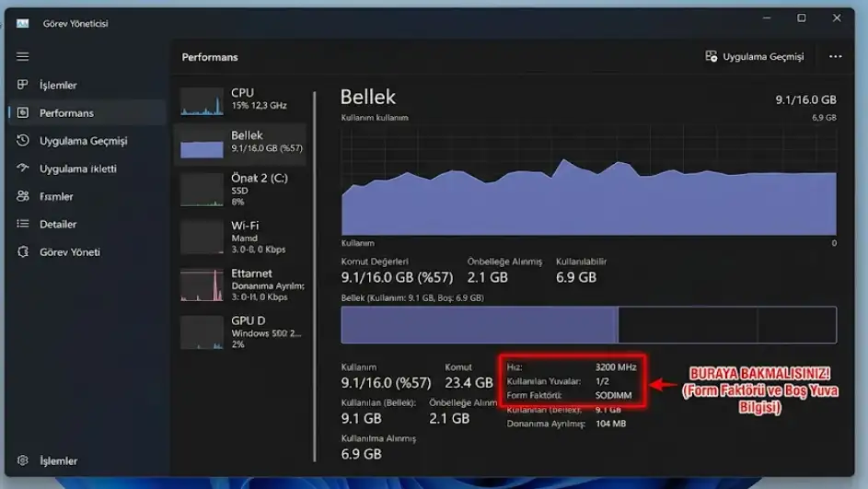Switch to the Performans tab
Screen dimensions: 868x489
coord(66,113)
